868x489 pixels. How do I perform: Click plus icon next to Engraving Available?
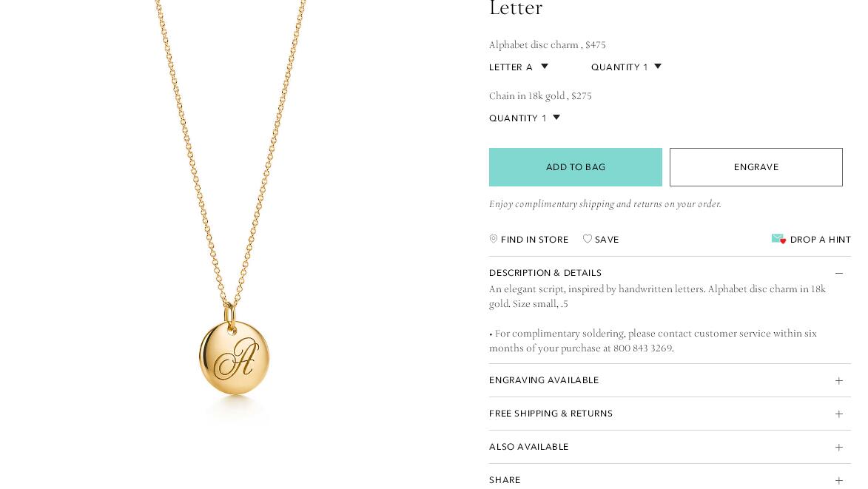tap(839, 380)
